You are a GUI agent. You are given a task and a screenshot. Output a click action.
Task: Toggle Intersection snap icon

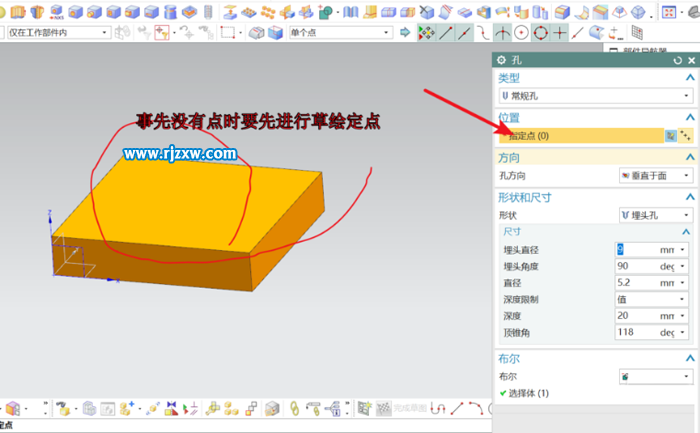click(x=503, y=33)
